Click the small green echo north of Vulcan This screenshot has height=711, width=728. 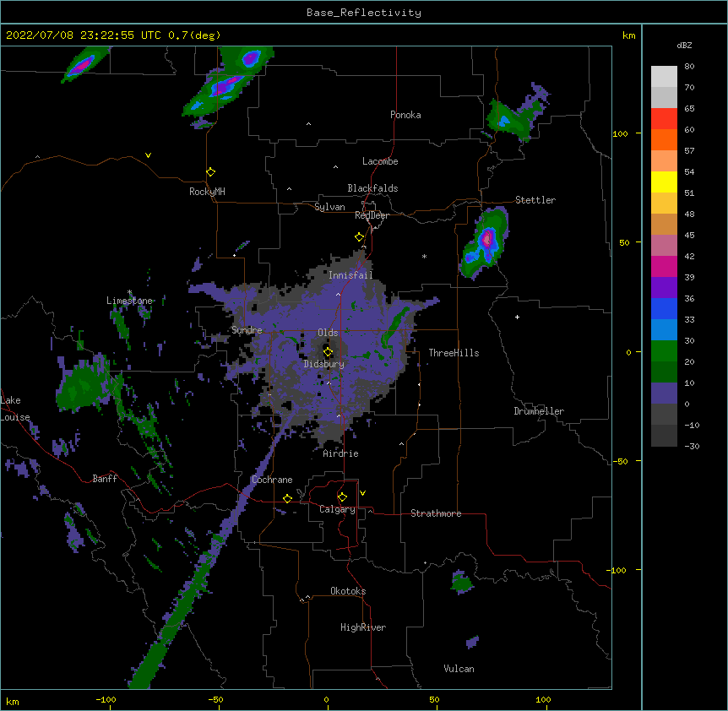[461, 582]
